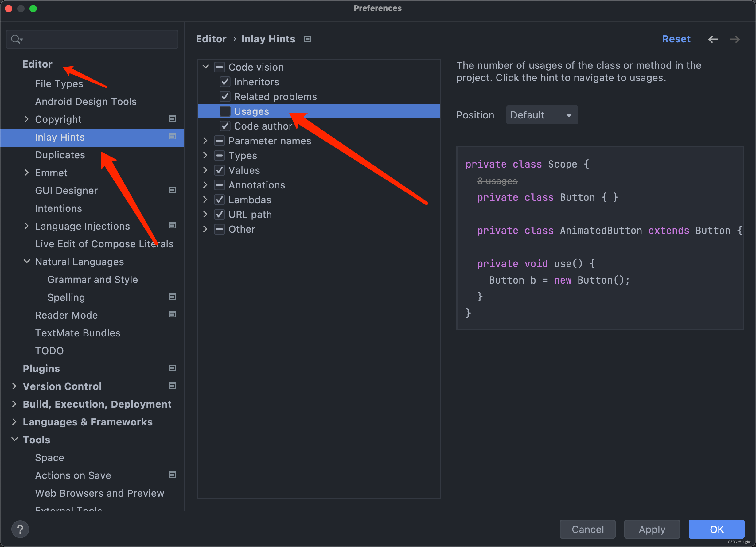Expand the Emmet settings node
Screen dimensions: 756x547
coord(26,173)
